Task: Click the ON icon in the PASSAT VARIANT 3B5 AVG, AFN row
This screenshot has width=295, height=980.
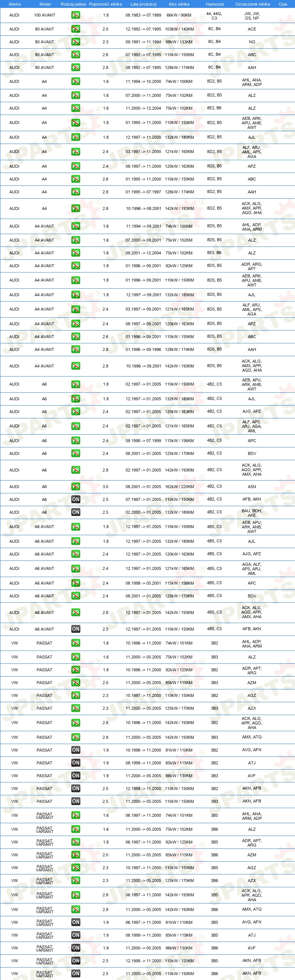Action: [x=76, y=922]
